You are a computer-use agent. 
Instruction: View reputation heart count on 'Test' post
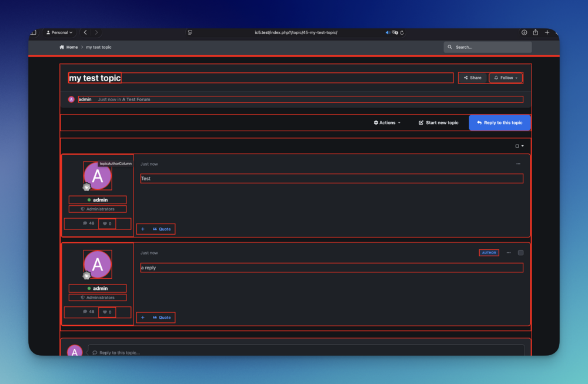click(107, 224)
